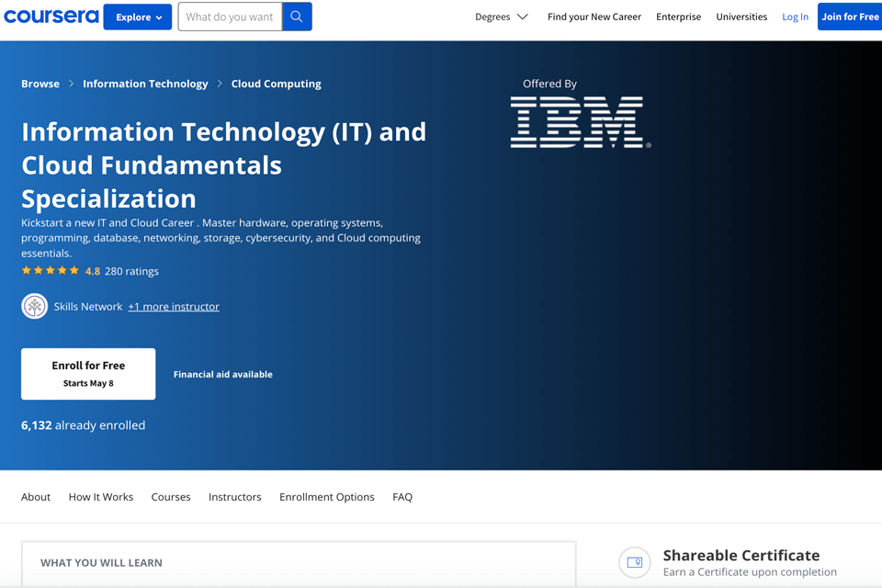Click the Shareable Certificate heading
882x588 pixels.
tap(741, 555)
